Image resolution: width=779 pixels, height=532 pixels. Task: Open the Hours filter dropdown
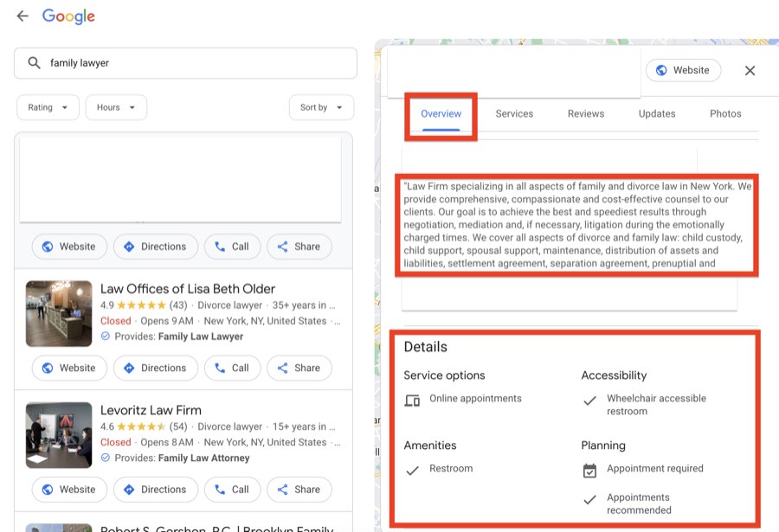tap(116, 107)
